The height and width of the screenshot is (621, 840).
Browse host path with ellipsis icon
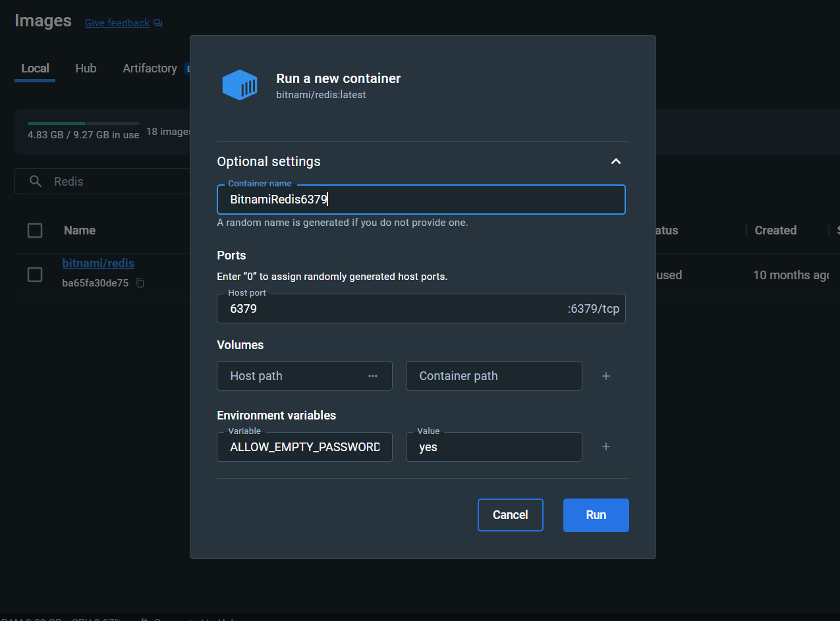coord(373,376)
